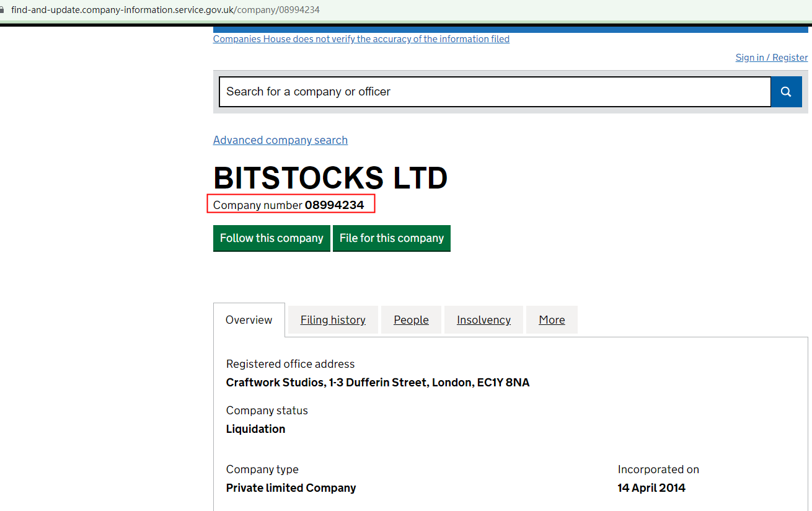Click the Company type label

tap(262, 469)
